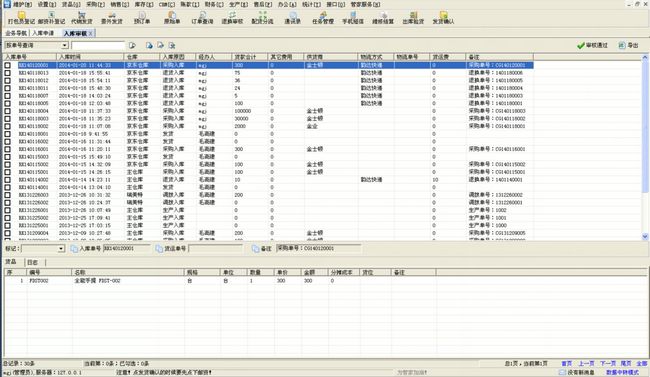Click the 预订单 toolbar icon
The height and width of the screenshot is (377, 650).
[x=142, y=18]
